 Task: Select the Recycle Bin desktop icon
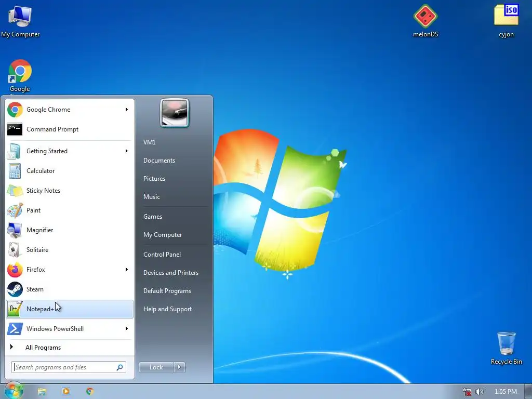click(506, 348)
